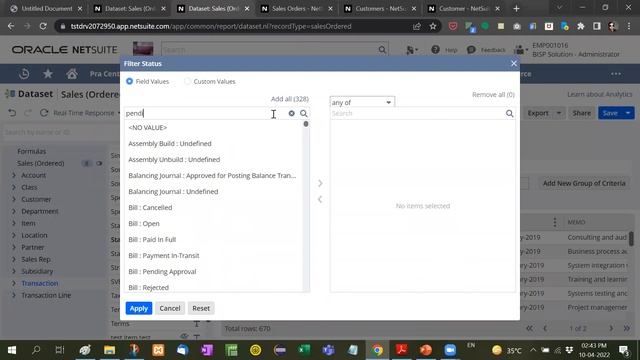Go to NetSuite home icon
The image size is (640, 360).
72,73
